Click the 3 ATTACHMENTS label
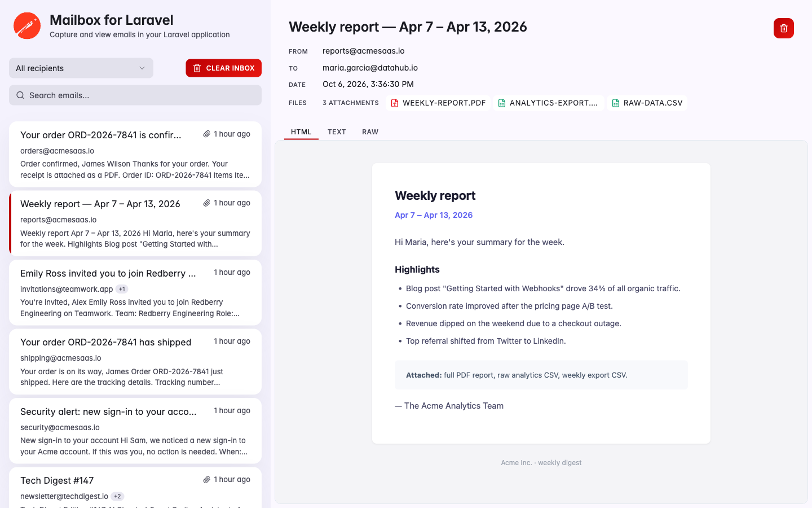This screenshot has height=508, width=812. point(351,103)
